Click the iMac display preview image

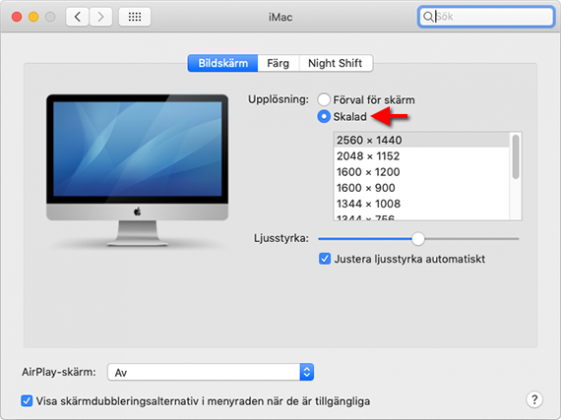tap(137, 171)
